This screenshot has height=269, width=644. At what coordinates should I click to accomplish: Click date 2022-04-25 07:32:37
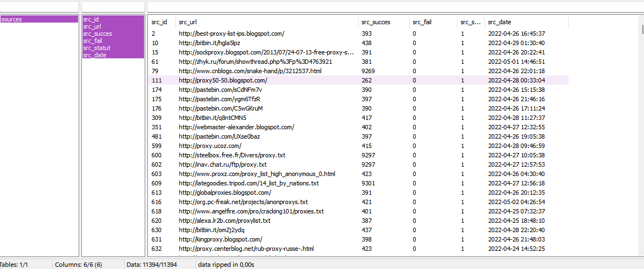pos(516,211)
